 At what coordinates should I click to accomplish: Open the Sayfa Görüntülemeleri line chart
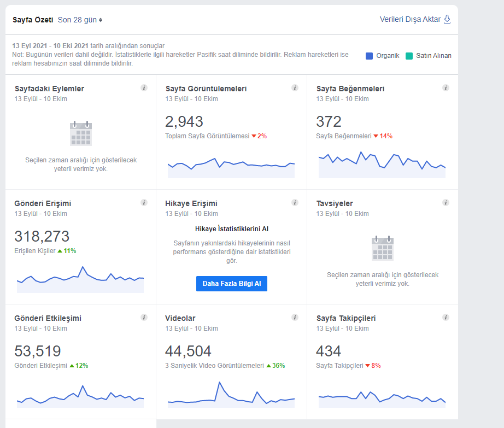(231, 168)
